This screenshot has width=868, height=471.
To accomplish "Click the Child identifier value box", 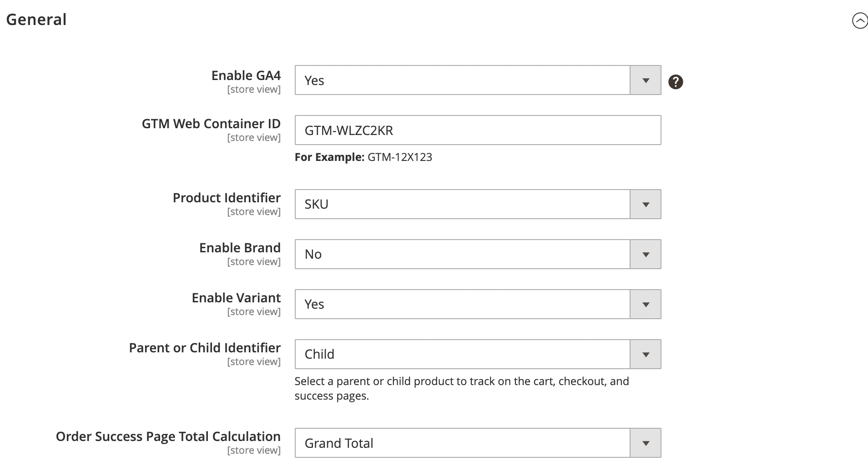I will [463, 354].
